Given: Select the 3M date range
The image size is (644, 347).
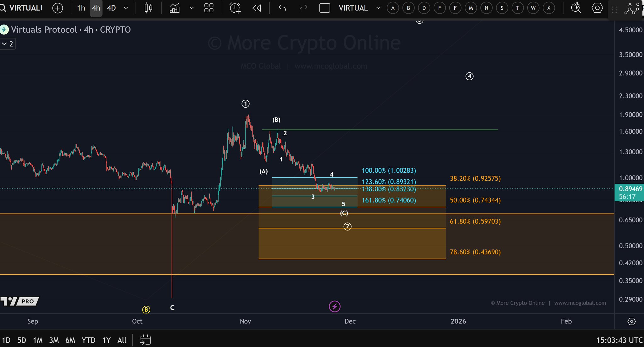Looking at the screenshot, I should point(54,340).
